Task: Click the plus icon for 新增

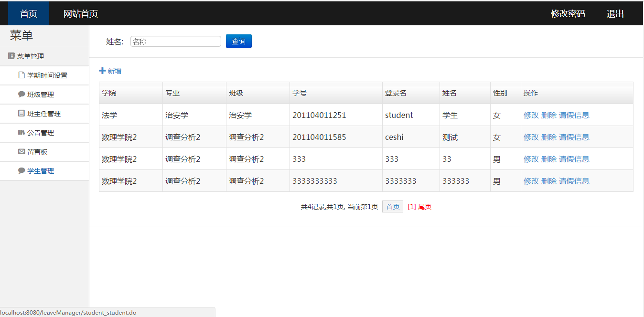Action: (x=102, y=71)
